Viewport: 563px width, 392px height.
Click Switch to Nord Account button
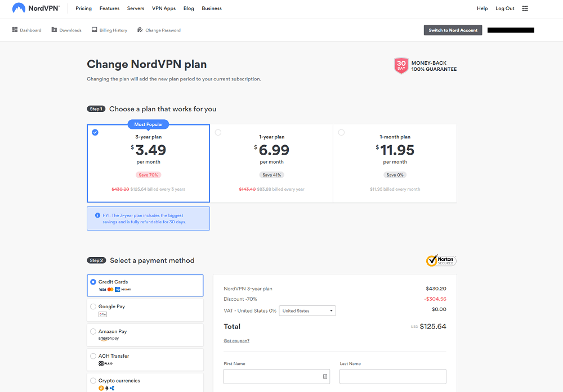[453, 30]
